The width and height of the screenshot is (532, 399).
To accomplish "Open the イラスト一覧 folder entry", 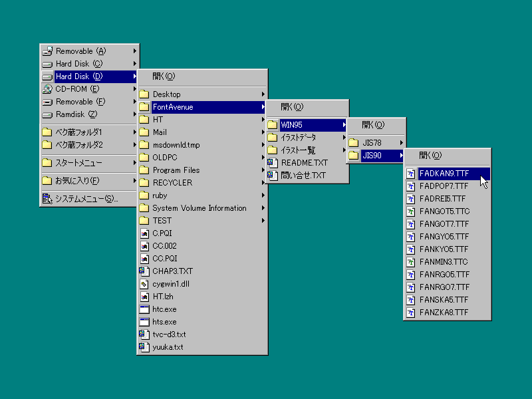I will (307, 150).
